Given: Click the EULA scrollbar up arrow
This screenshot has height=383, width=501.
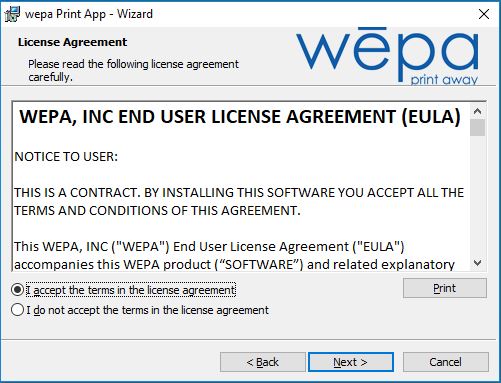Looking at the screenshot, I should click(x=477, y=111).
